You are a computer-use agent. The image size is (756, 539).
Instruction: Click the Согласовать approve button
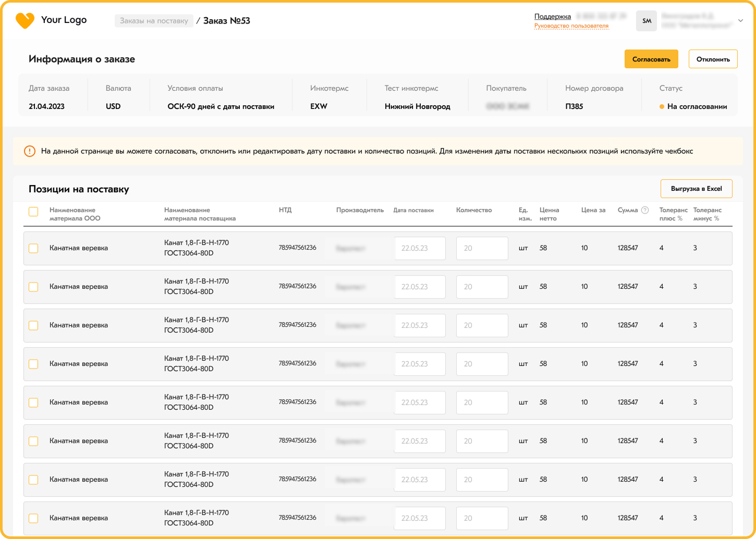tap(651, 59)
